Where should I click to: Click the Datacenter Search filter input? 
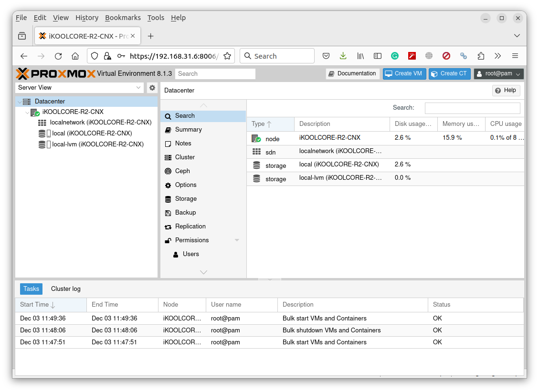(x=472, y=108)
